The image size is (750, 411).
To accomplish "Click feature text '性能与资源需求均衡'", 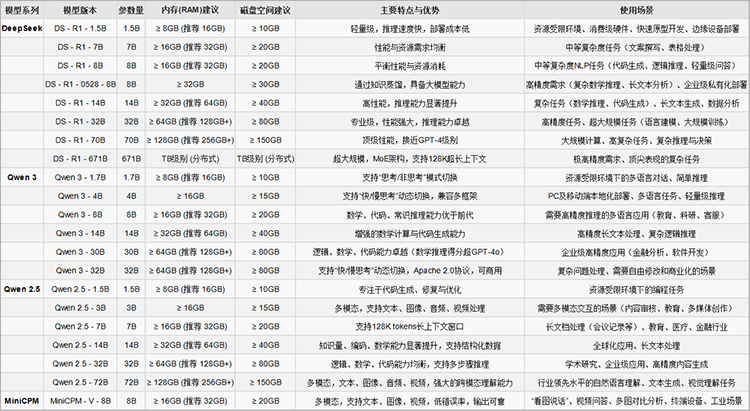I will point(410,48).
